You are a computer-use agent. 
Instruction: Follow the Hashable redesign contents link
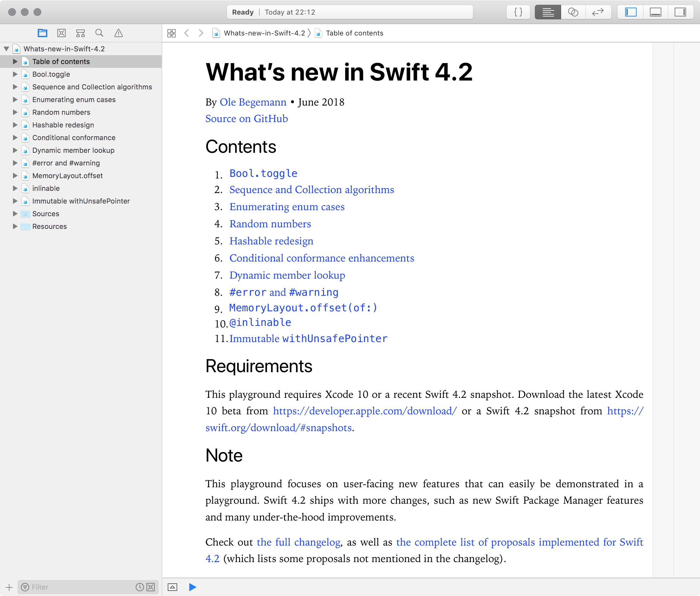pyautogui.click(x=271, y=241)
